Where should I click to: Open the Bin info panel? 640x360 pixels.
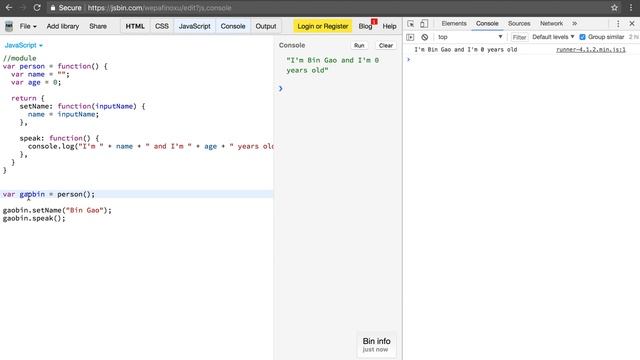point(376,345)
